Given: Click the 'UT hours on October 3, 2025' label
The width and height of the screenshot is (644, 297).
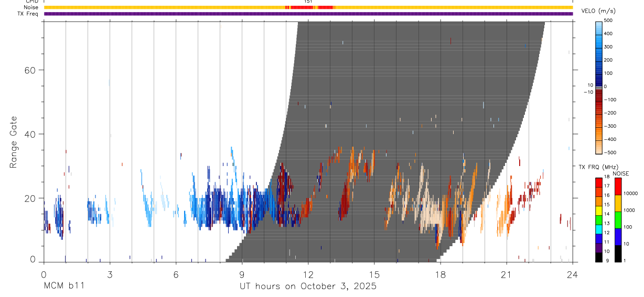Looking at the screenshot, I should 308,287.
